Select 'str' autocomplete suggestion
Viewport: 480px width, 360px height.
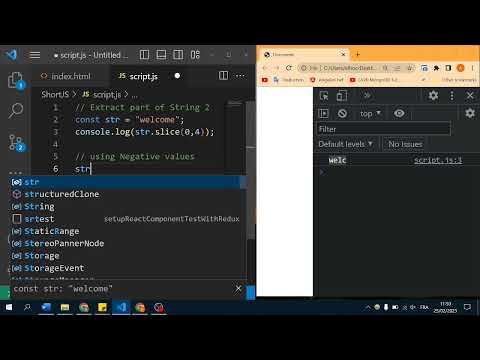coord(127,182)
